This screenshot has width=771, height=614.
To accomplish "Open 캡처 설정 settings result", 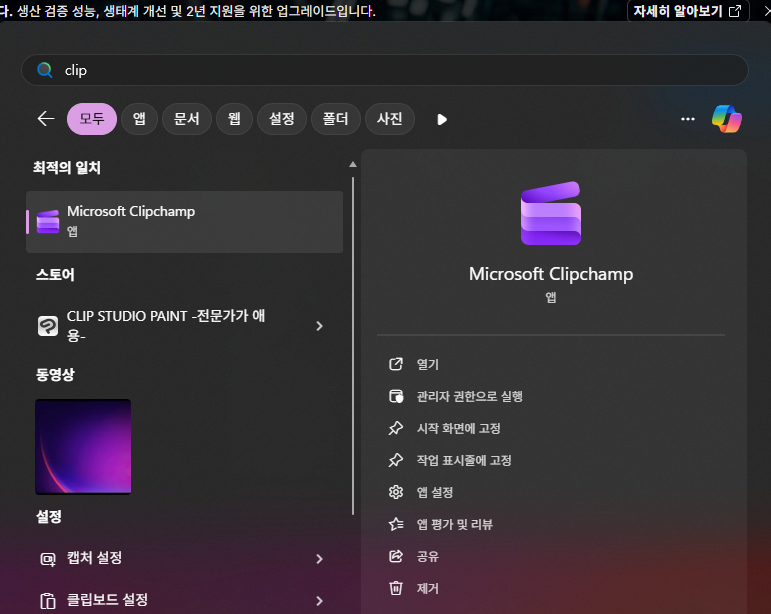I will click(x=184, y=558).
